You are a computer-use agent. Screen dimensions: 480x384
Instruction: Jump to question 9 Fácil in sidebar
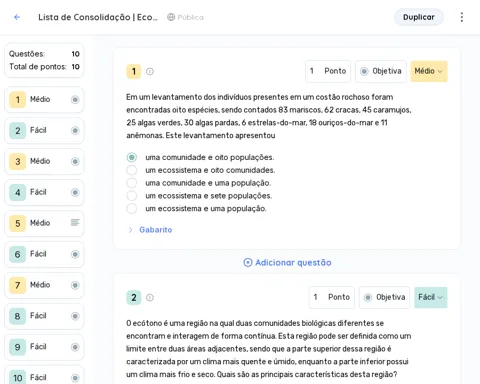pos(44,347)
